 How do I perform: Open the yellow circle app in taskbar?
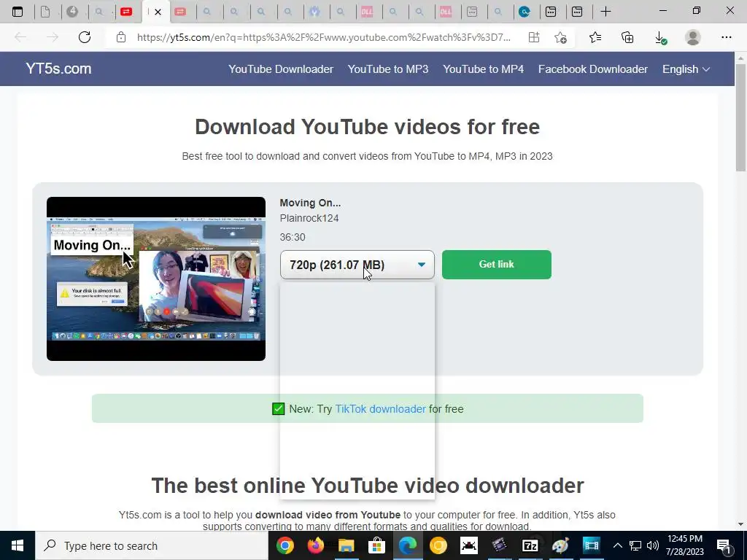click(438, 545)
